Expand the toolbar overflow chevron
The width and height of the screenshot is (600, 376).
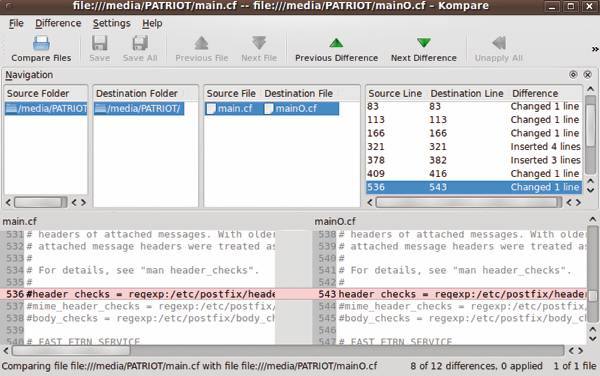pos(595,49)
